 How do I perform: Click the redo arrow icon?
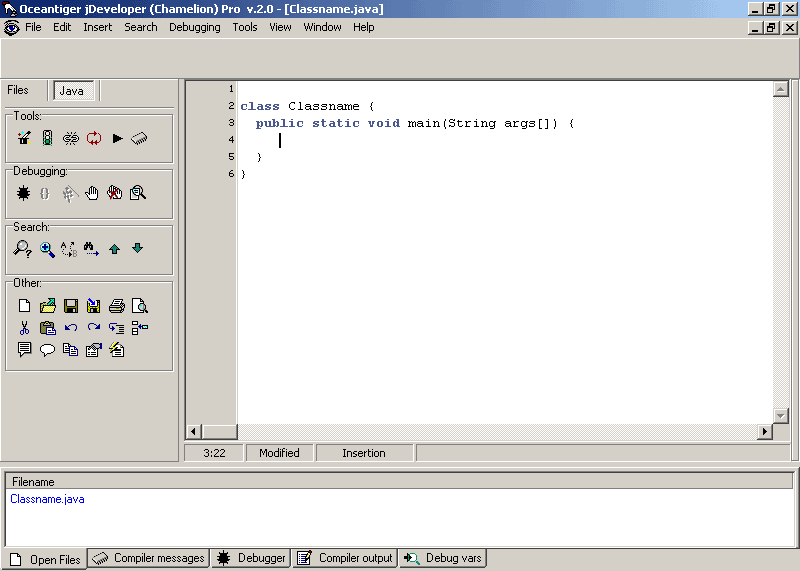point(94,327)
